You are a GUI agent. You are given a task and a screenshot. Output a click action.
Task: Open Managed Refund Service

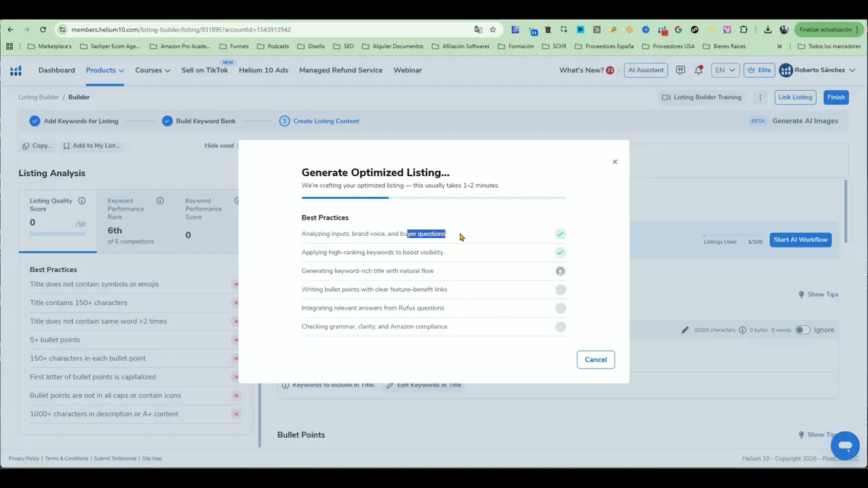pos(340,70)
